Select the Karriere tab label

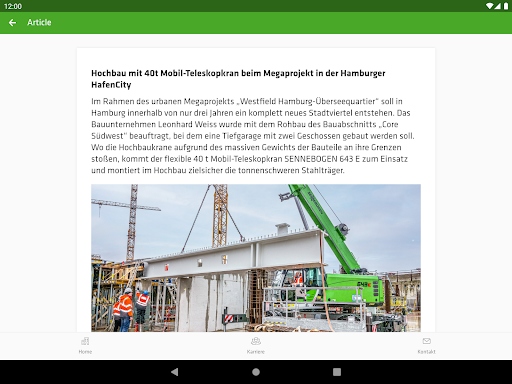[x=256, y=352]
